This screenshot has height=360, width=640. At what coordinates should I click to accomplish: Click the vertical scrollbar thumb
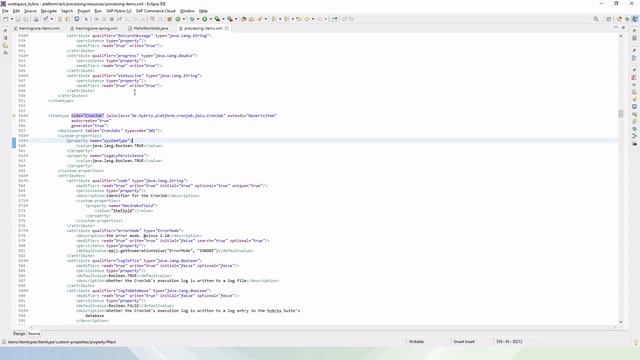tap(620, 114)
